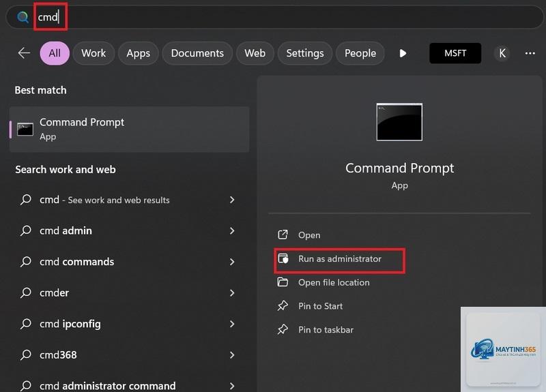Viewport: 546px width, 392px height.
Task: Switch to the Work filter tab
Action: 94,53
